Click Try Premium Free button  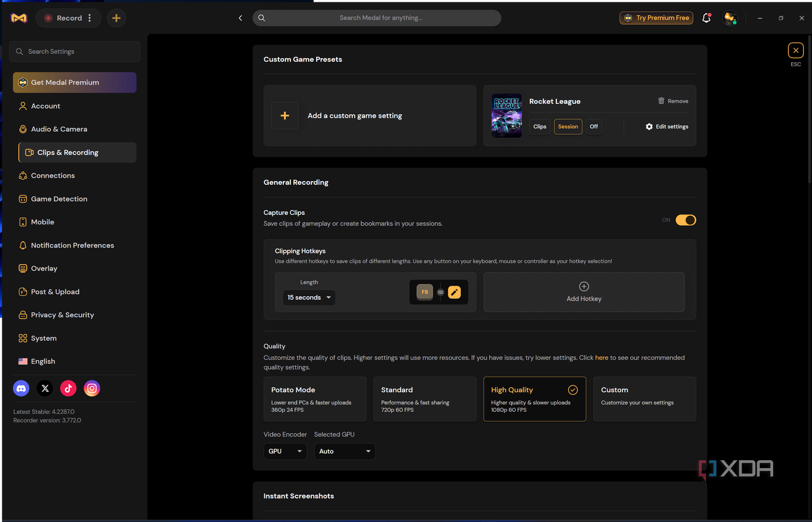tap(656, 18)
